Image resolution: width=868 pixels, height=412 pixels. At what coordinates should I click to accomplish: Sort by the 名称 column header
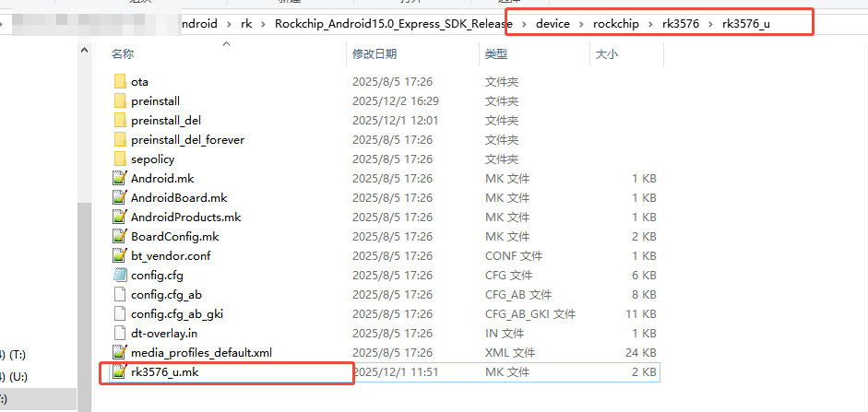pyautogui.click(x=123, y=54)
